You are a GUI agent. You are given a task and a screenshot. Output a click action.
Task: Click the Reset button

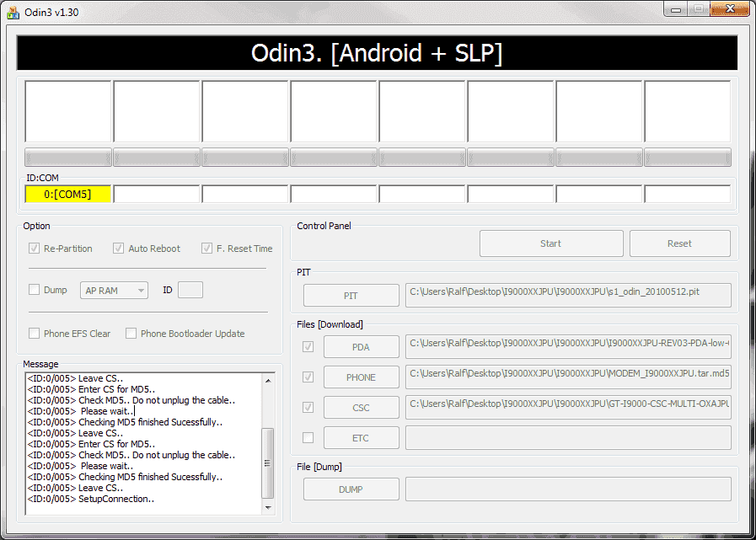[680, 243]
